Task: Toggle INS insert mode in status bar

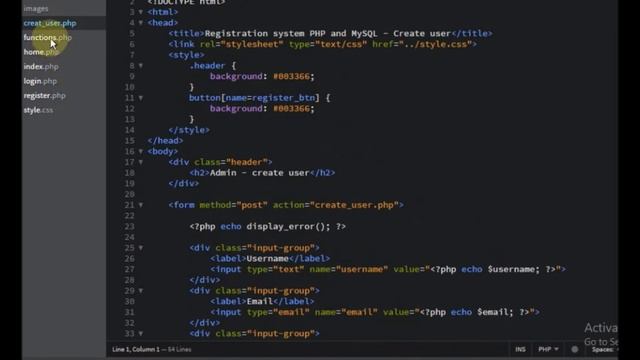Action: tap(520, 349)
